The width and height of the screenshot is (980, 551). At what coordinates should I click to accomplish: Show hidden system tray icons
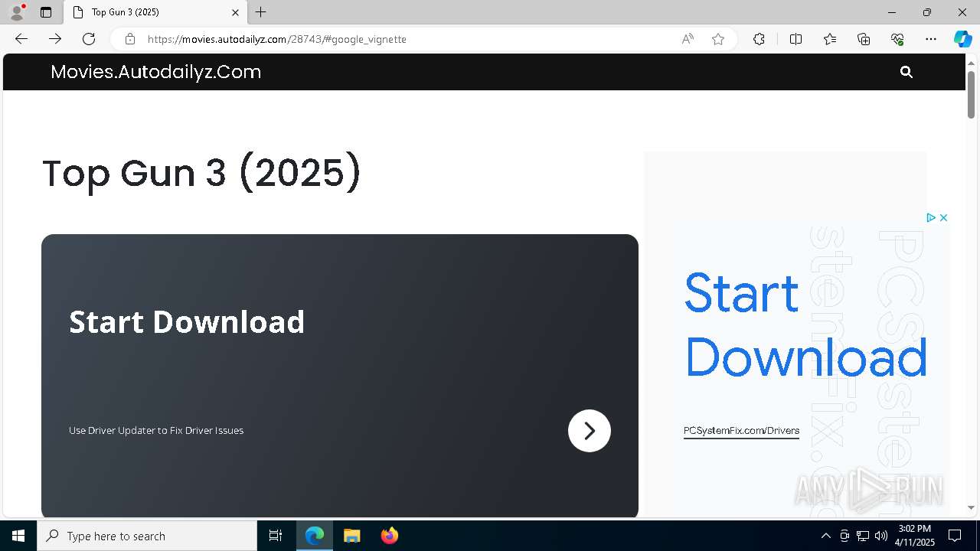click(825, 536)
